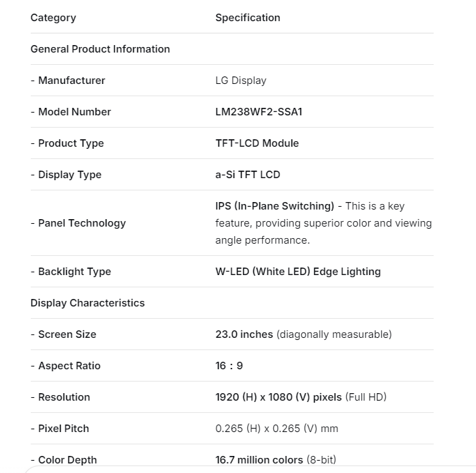Click the TFT-LCD Module value
The height and width of the screenshot is (473, 476).
pyautogui.click(x=257, y=143)
